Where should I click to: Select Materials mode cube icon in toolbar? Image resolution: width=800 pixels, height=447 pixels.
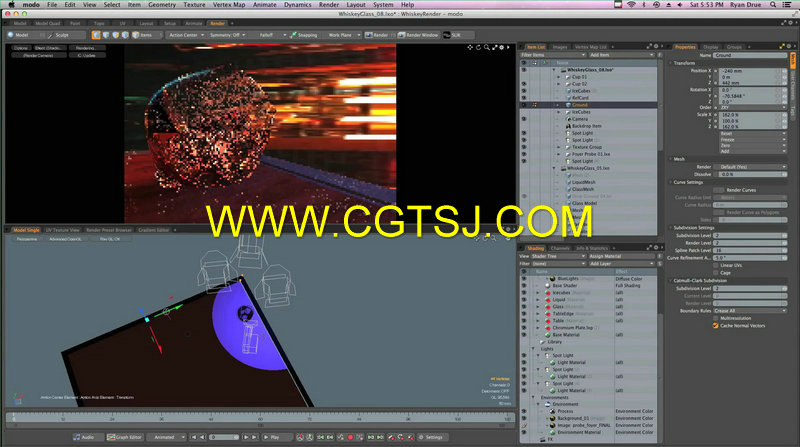pyautogui.click(x=126, y=35)
